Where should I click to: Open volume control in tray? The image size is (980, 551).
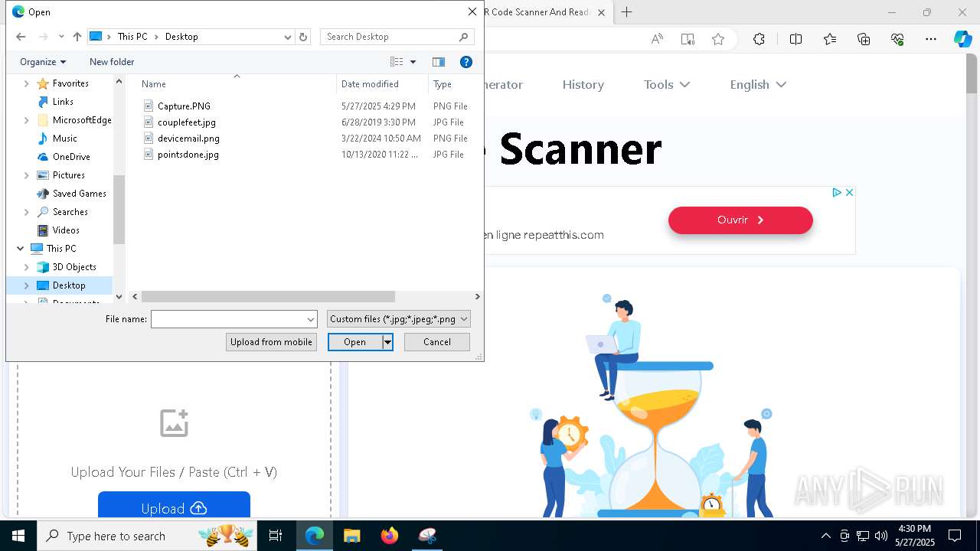tap(880, 536)
